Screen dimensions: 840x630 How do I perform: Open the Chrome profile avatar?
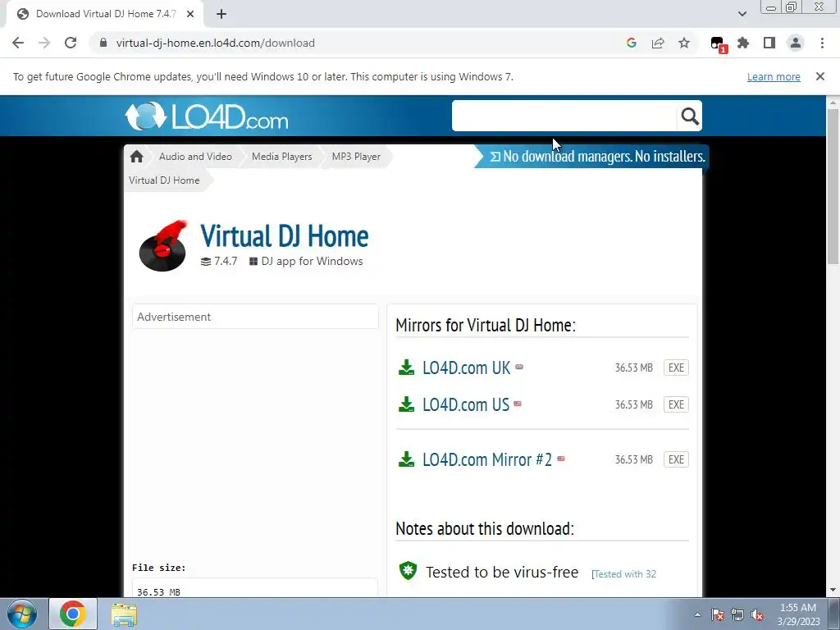[796, 43]
